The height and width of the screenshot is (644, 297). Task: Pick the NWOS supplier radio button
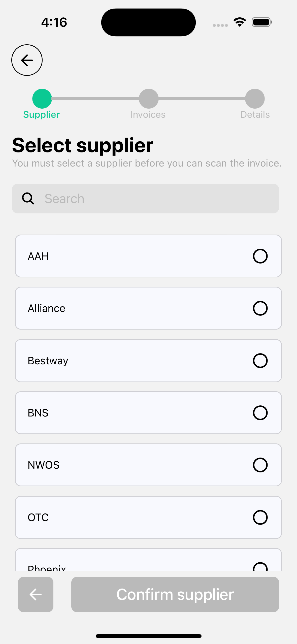tap(260, 465)
